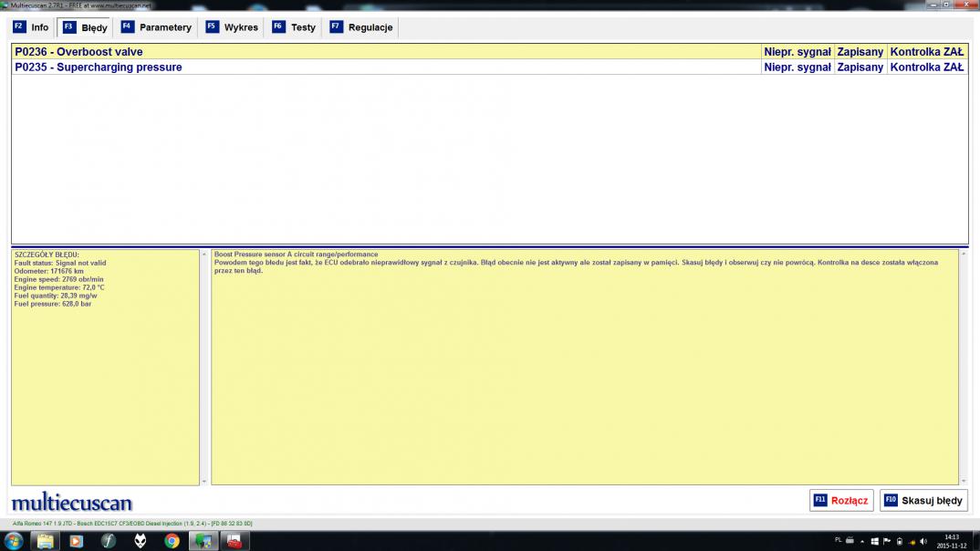Open the Parametery tab

(156, 27)
